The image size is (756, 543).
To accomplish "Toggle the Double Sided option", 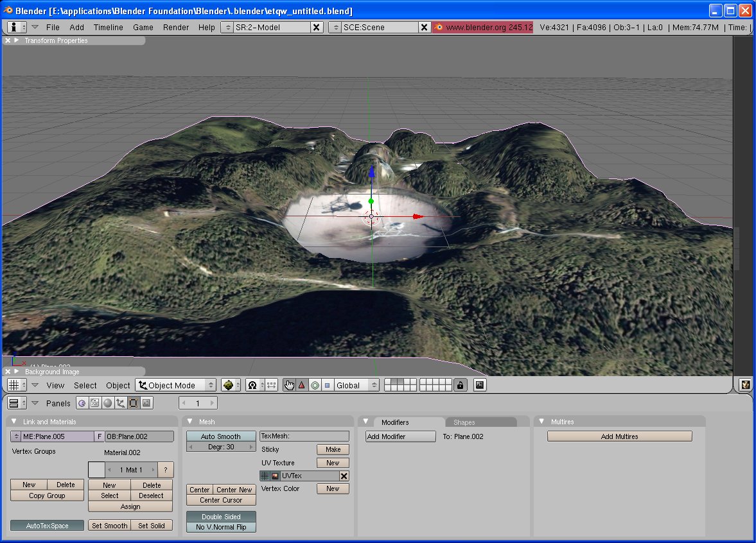I will point(220,517).
